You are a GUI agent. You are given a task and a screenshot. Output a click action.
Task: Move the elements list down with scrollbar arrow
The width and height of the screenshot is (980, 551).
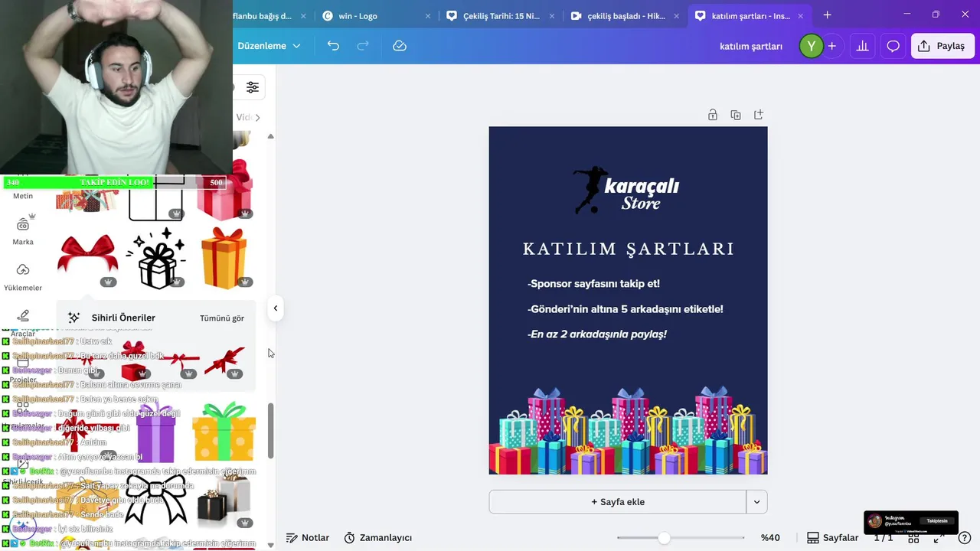270,545
